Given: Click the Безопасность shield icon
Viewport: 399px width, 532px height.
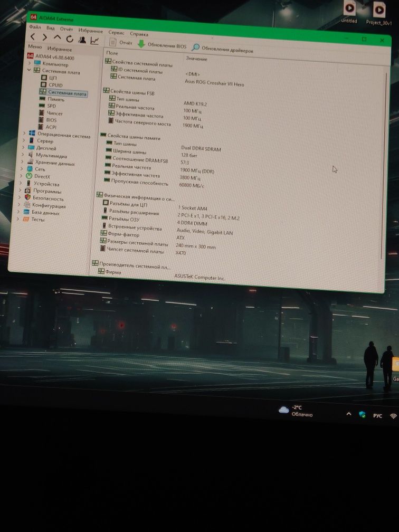Looking at the screenshot, I should [x=27, y=197].
